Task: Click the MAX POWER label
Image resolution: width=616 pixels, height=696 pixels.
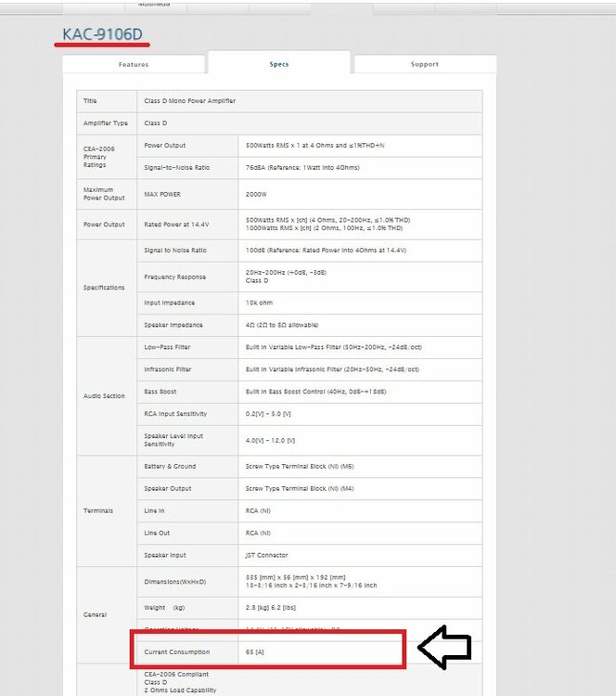Action: pos(162,194)
